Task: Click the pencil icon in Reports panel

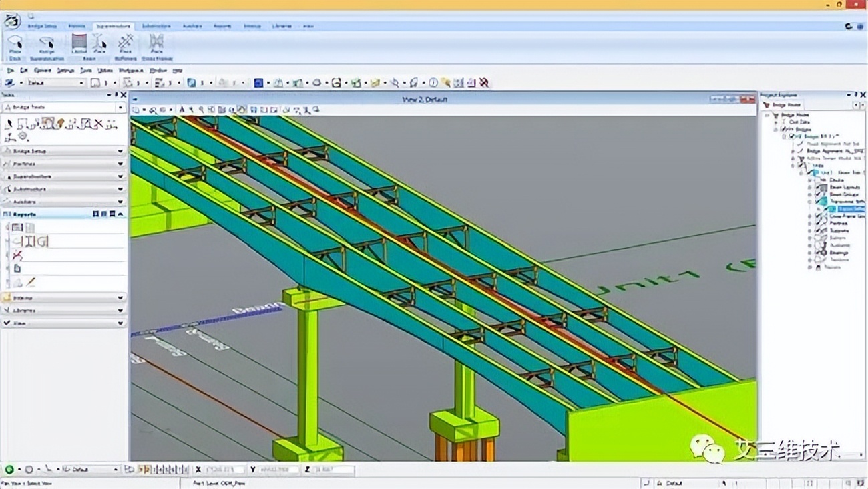Action: pos(31,283)
